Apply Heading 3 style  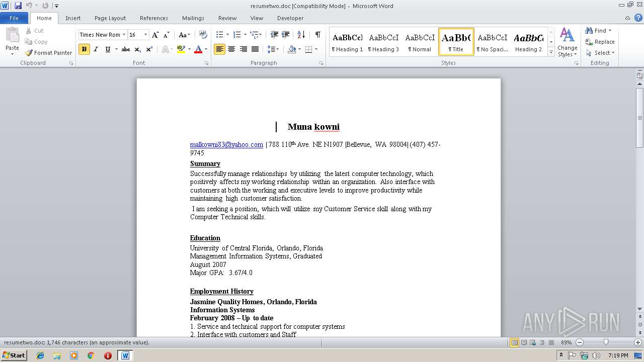point(383,42)
